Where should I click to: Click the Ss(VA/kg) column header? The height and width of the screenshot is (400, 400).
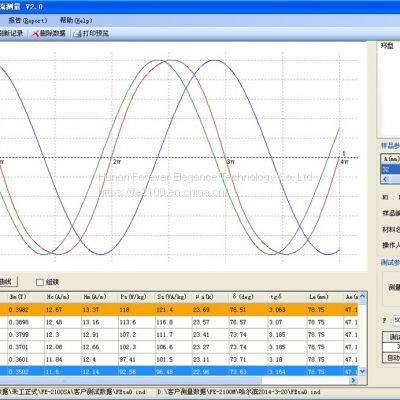[x=171, y=297]
